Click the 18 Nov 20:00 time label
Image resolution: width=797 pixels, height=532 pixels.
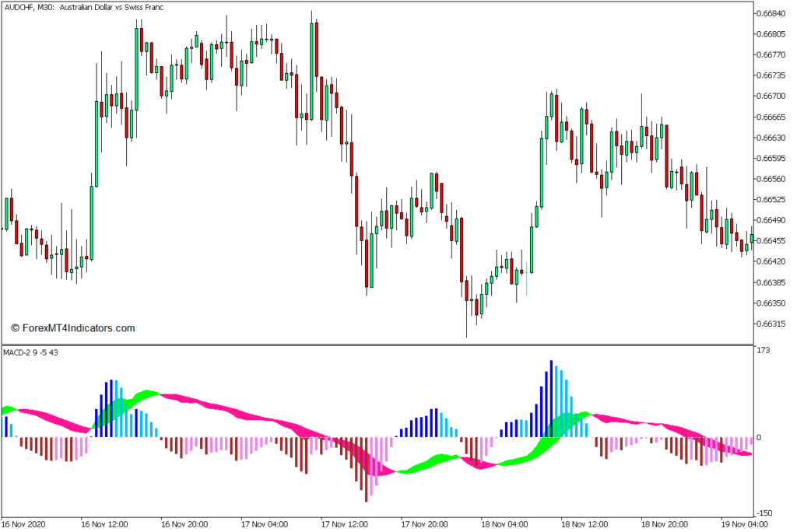665,524
